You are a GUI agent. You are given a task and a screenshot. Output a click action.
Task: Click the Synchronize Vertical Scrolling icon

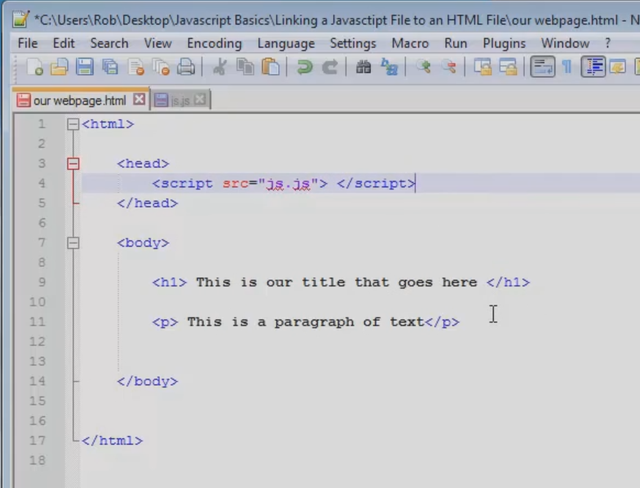point(483,67)
